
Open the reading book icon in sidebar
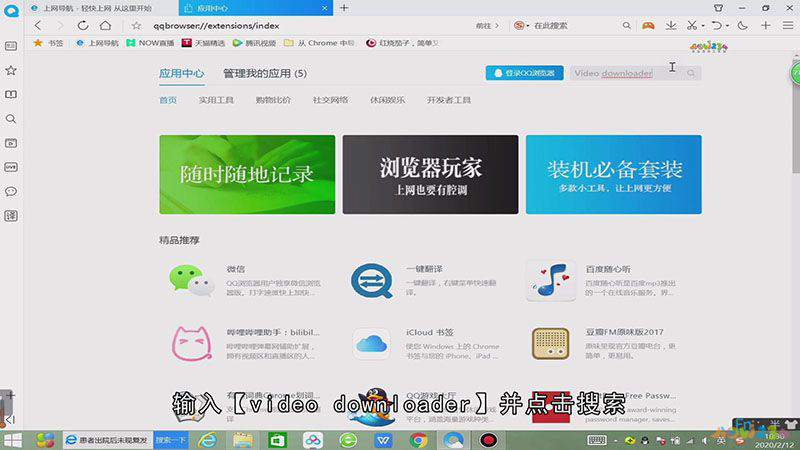coord(11,95)
